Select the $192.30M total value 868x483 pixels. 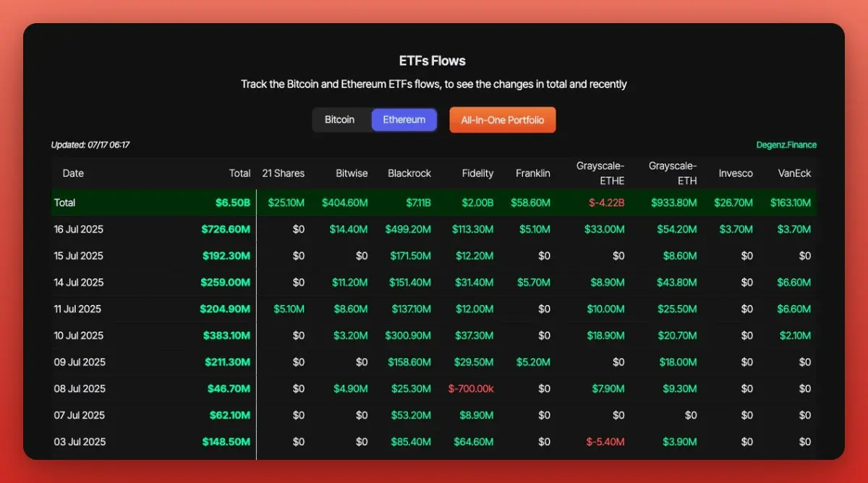coord(226,256)
